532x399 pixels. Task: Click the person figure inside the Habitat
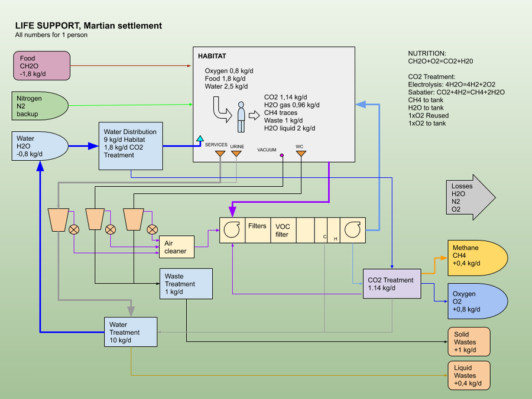241,116
